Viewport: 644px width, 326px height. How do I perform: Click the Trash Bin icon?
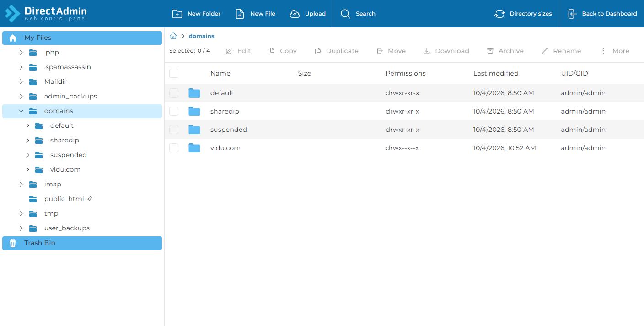[13, 243]
